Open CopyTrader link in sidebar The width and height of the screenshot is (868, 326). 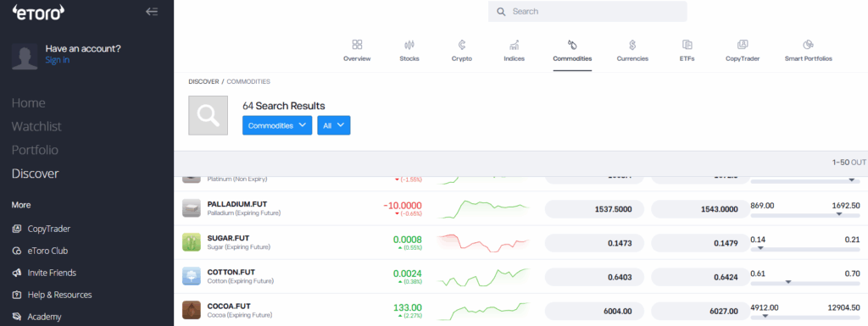point(48,229)
